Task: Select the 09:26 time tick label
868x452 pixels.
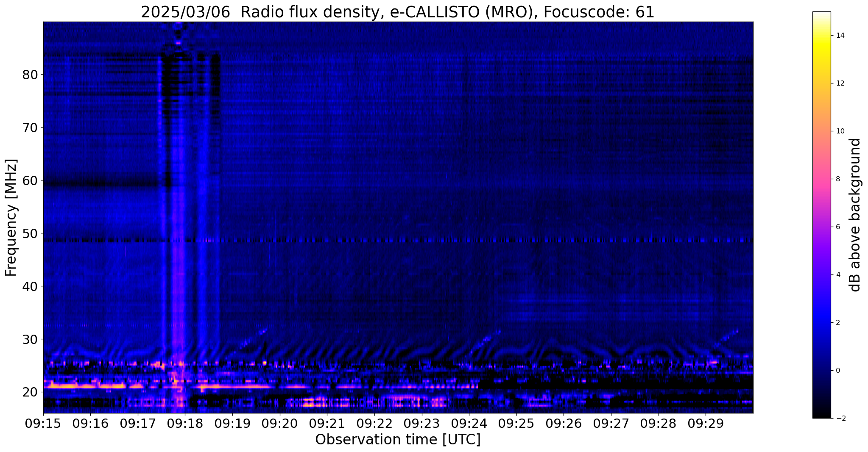Action: point(564,423)
